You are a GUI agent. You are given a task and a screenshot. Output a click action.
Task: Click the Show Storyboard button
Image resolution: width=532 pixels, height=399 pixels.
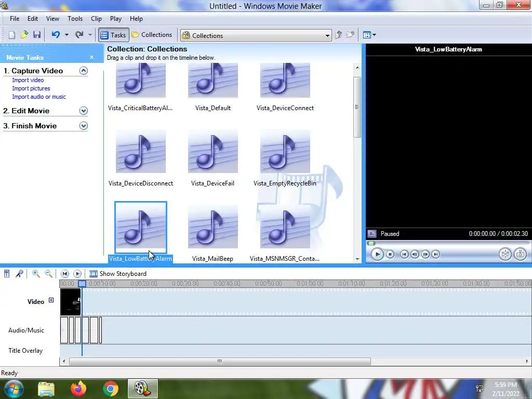click(x=118, y=273)
